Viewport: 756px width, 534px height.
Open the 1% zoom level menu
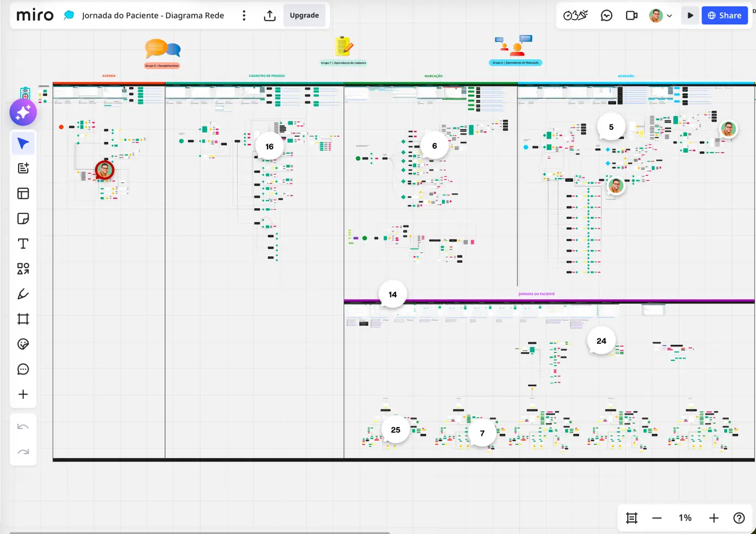point(685,518)
